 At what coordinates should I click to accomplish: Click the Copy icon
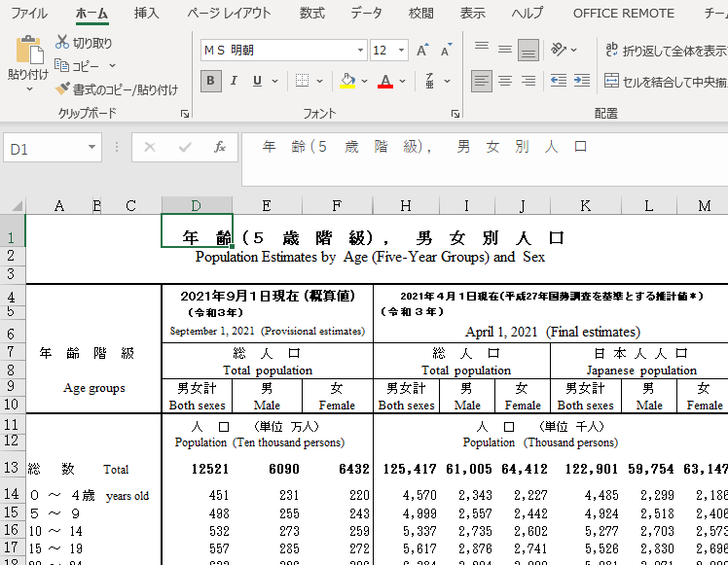[61, 65]
